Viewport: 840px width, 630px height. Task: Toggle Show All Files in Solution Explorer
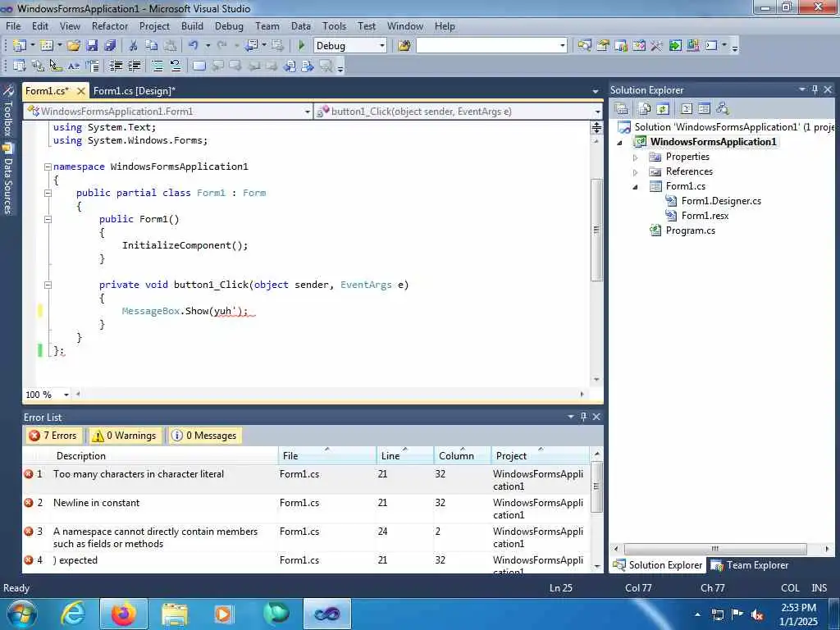645,109
